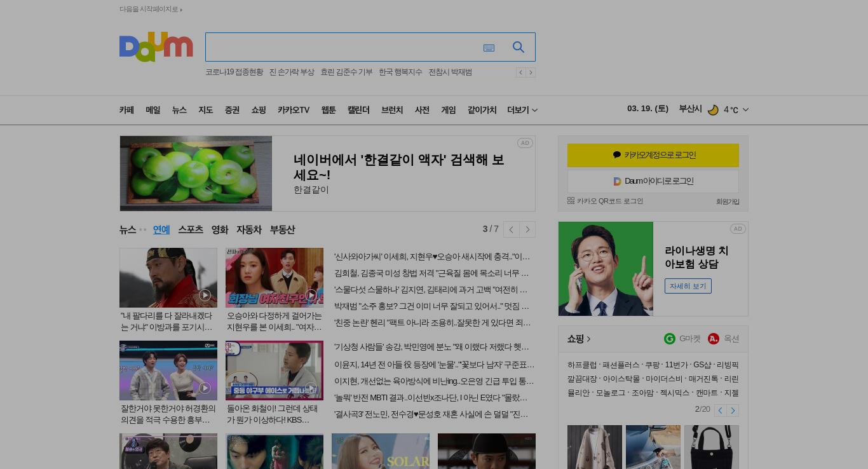Go to next news page arrow
The image size is (868, 469).
527,229
